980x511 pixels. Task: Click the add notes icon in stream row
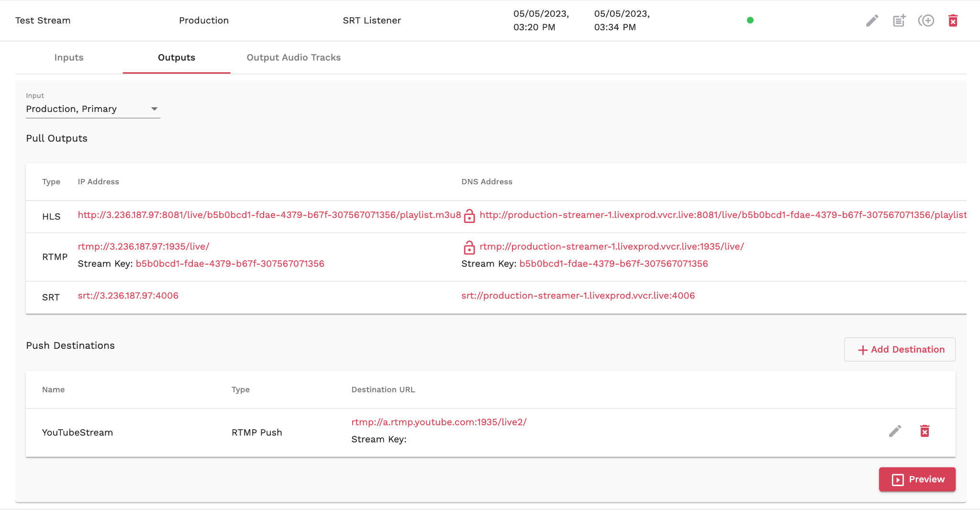tap(899, 21)
